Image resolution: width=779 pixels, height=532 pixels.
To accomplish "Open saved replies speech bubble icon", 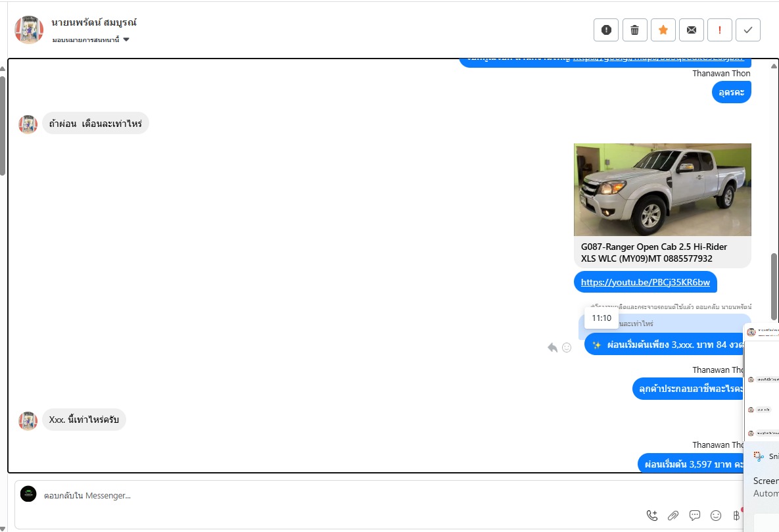I will 695,516.
